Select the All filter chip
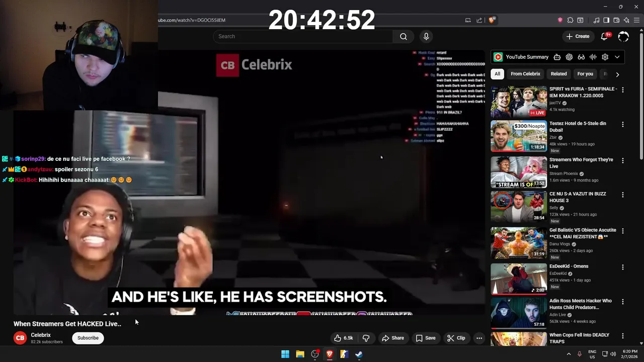 (497, 74)
